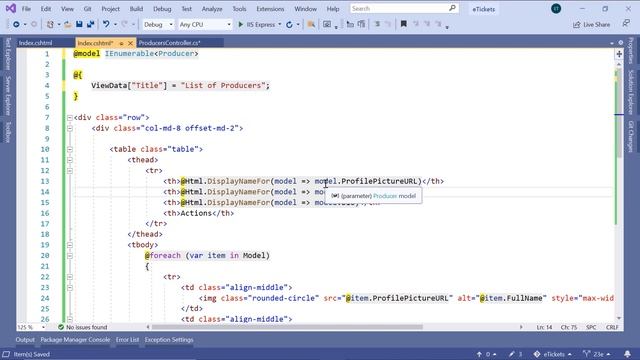Open the Package Manager Console tab
The width and height of the screenshot is (640, 360).
[75, 340]
